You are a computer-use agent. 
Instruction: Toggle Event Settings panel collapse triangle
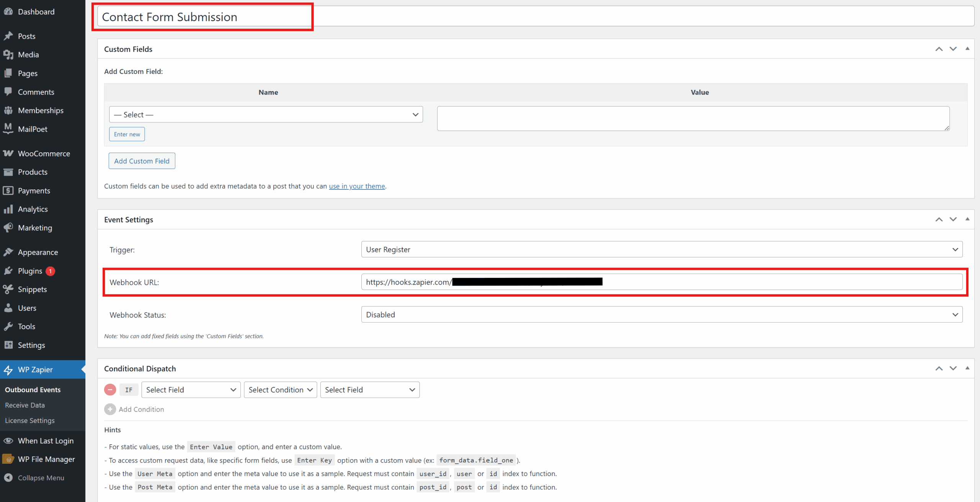[967, 219]
